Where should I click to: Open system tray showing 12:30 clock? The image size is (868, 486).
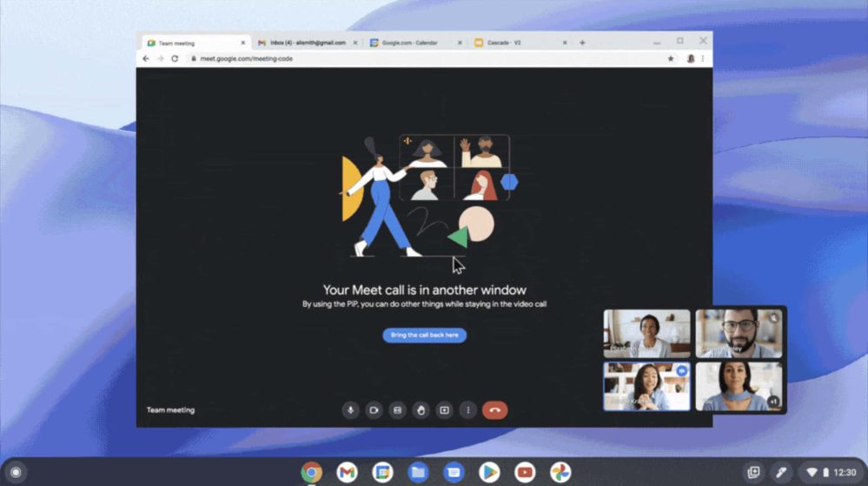(x=831, y=472)
